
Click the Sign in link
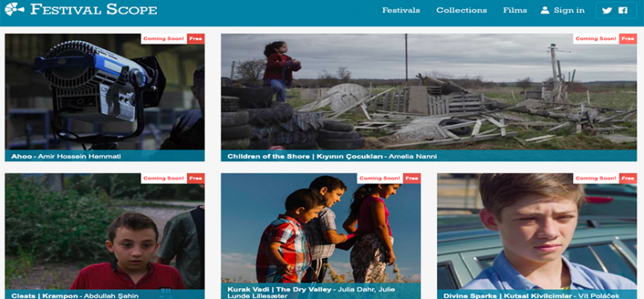coord(569,10)
